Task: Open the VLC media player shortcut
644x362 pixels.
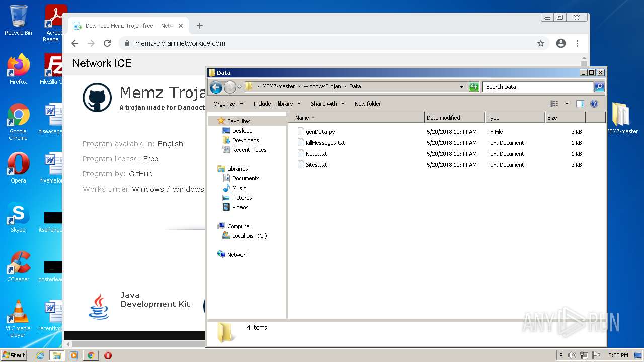Action: pyautogui.click(x=18, y=318)
